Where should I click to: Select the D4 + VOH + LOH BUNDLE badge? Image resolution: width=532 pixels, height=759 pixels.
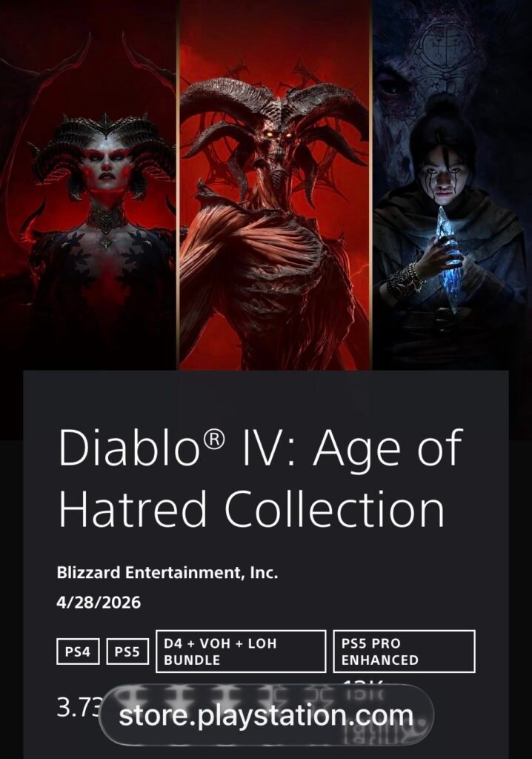click(x=241, y=652)
